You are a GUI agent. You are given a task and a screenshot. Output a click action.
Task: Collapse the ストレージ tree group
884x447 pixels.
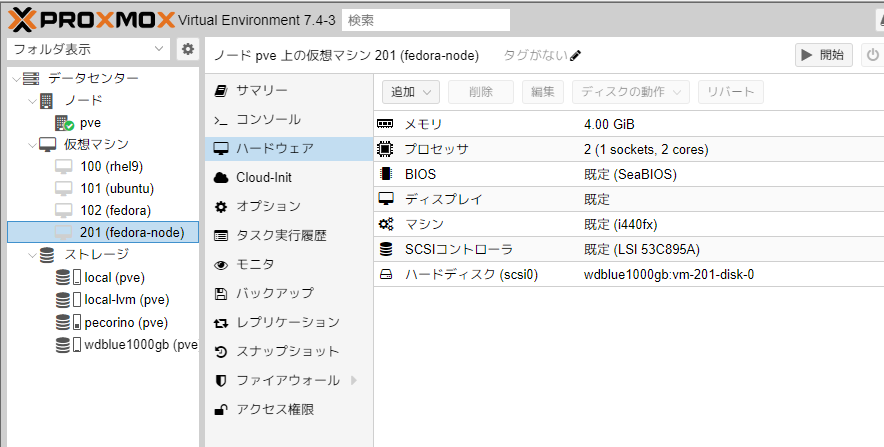pyautogui.click(x=33, y=255)
